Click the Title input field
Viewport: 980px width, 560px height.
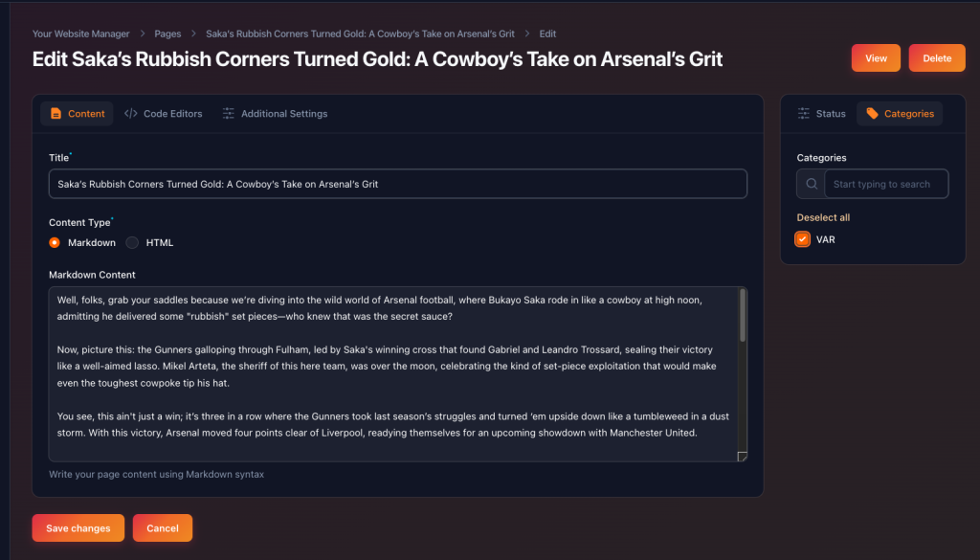pos(397,184)
